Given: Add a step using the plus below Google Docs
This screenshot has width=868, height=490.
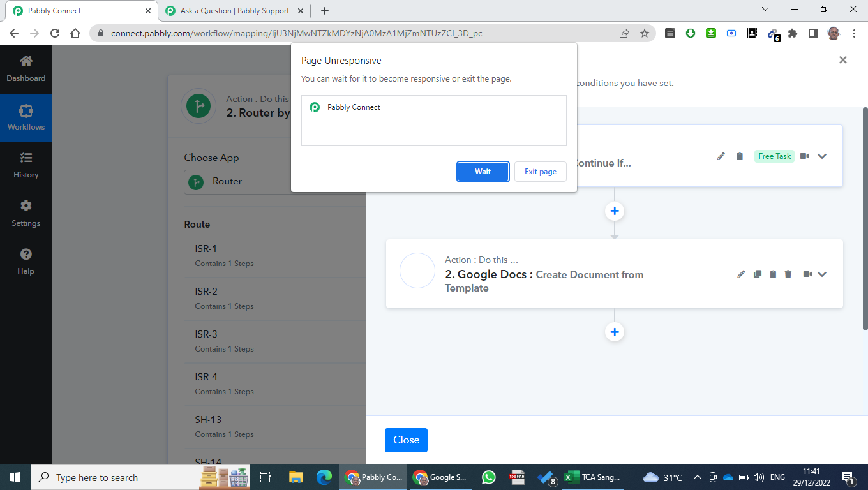Looking at the screenshot, I should [x=615, y=332].
